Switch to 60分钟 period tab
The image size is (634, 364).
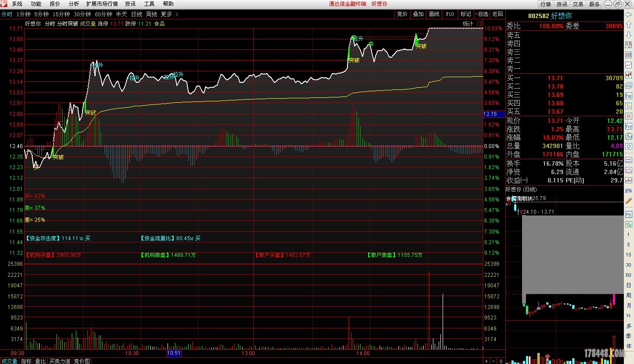pyautogui.click(x=104, y=14)
